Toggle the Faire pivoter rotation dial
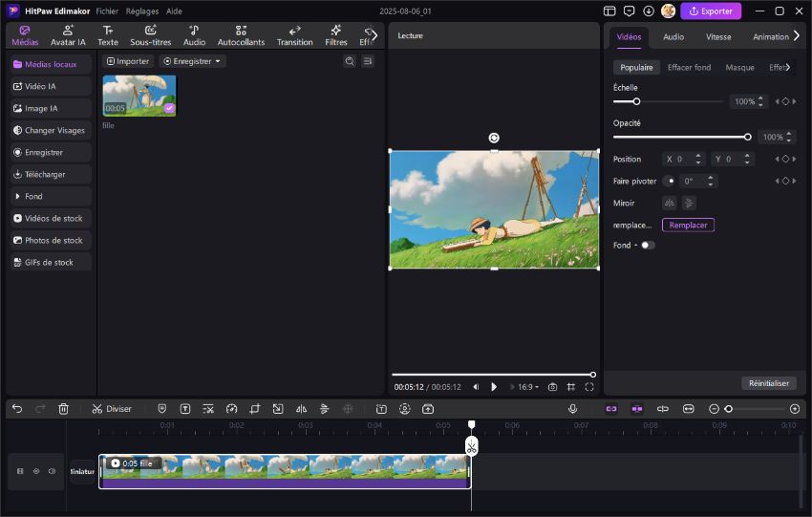812x517 pixels. 671,181
